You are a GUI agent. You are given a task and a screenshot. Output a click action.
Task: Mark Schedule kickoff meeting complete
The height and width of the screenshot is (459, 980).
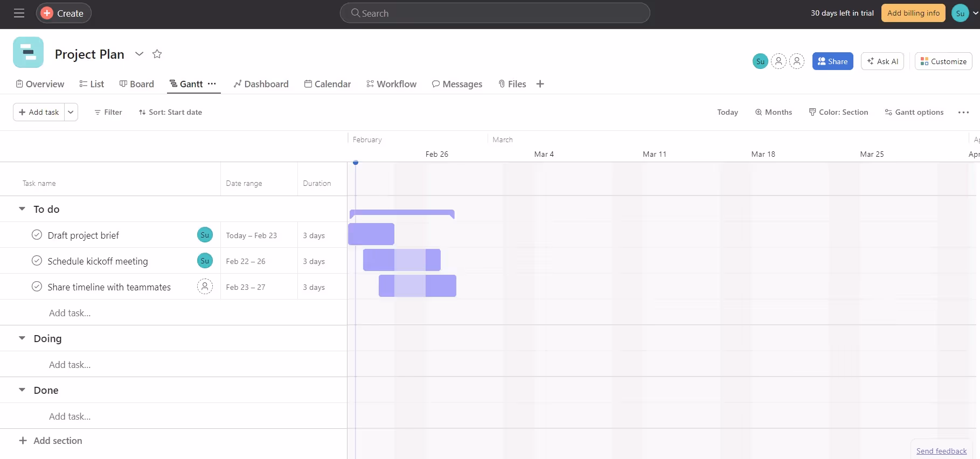coord(37,261)
